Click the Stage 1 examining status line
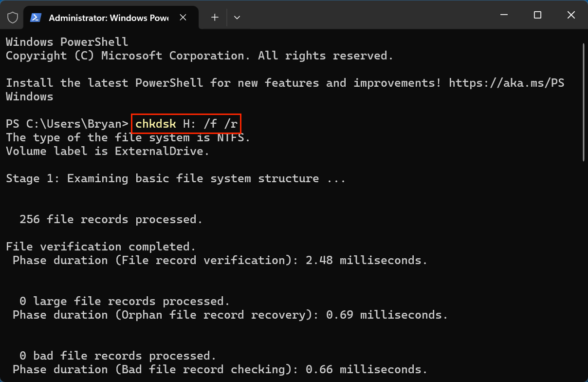The height and width of the screenshot is (382, 588). [175, 178]
